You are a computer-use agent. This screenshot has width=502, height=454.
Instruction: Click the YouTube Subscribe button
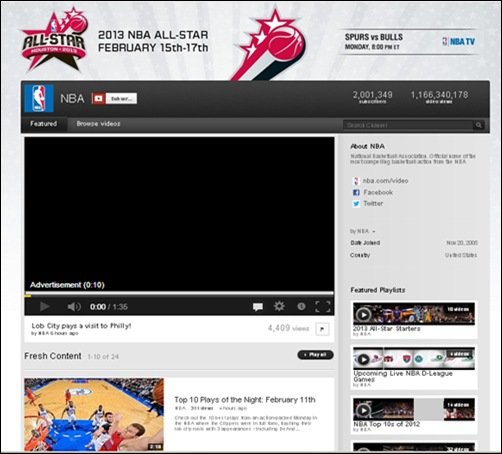(114, 98)
